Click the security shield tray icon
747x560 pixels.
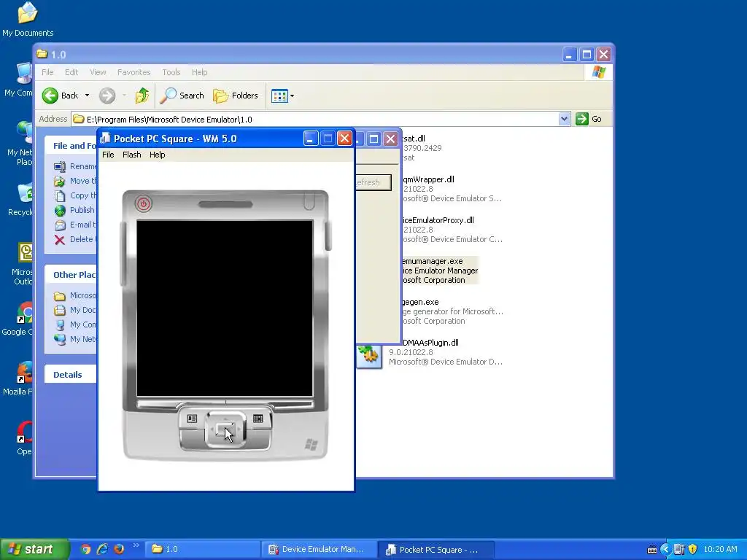(x=693, y=549)
